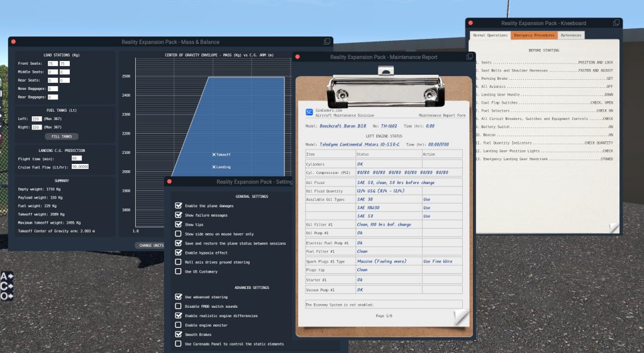Click 'Use' next to SAE 10W30 oil
Viewport: 644px width, 353px height.
427,207
